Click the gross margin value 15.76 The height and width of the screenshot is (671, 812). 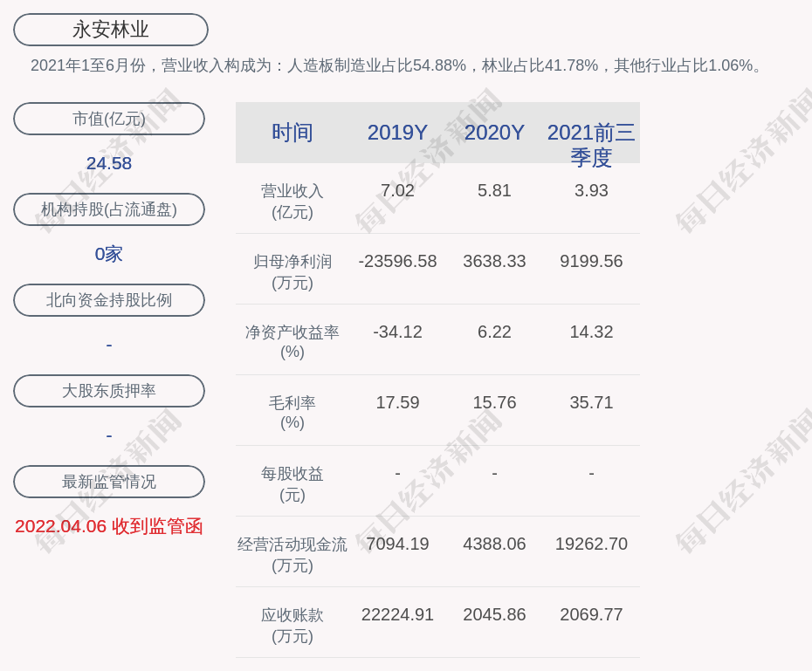pos(494,402)
